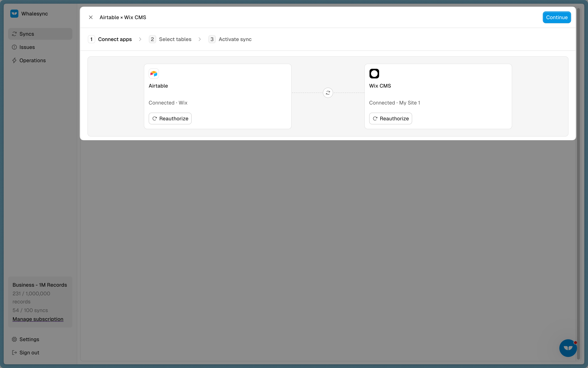Open the Issues sidebar item

[40, 47]
